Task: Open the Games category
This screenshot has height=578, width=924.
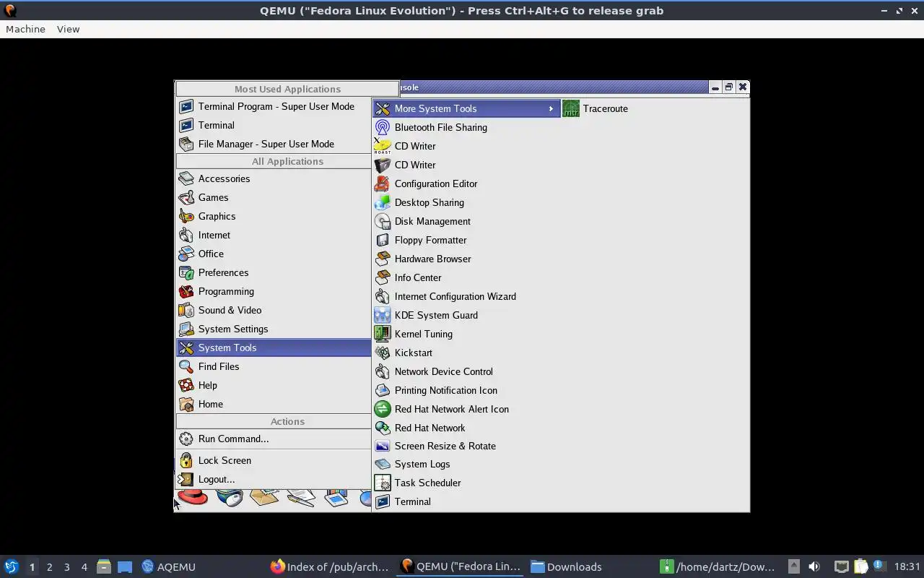Action: coord(274,197)
